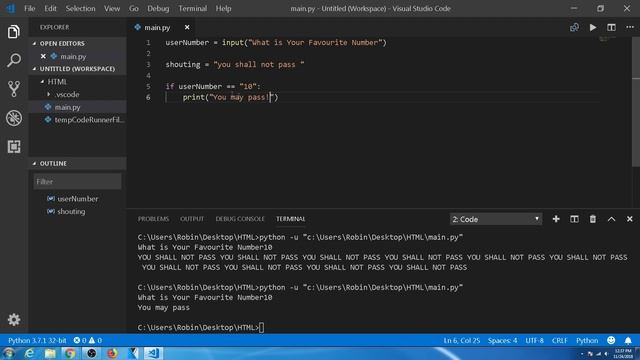Click the taskbar clock
The image size is (640, 360).
(623, 353)
